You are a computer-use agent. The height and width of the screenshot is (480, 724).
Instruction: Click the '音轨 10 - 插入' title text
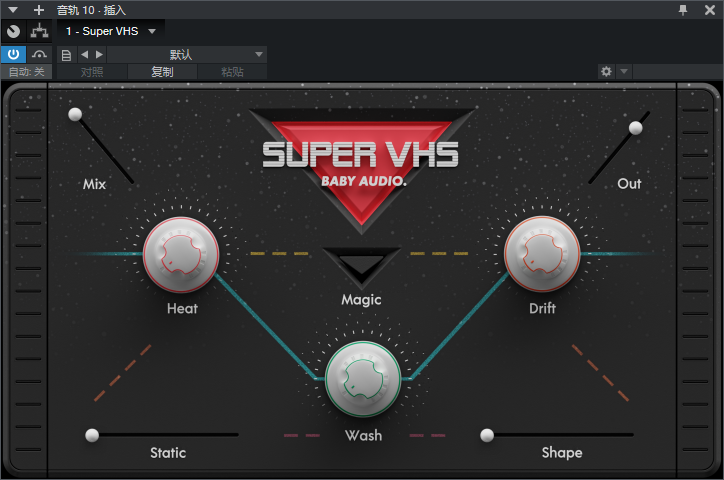[91, 10]
